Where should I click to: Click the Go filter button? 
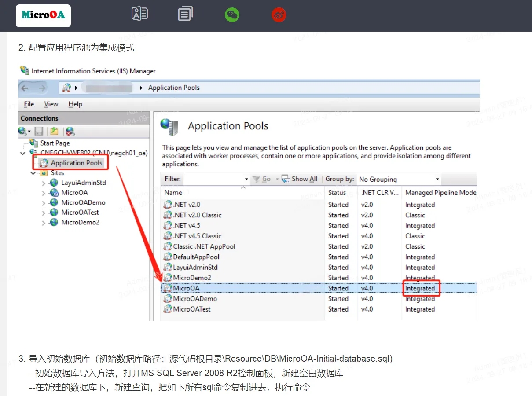[261, 179]
